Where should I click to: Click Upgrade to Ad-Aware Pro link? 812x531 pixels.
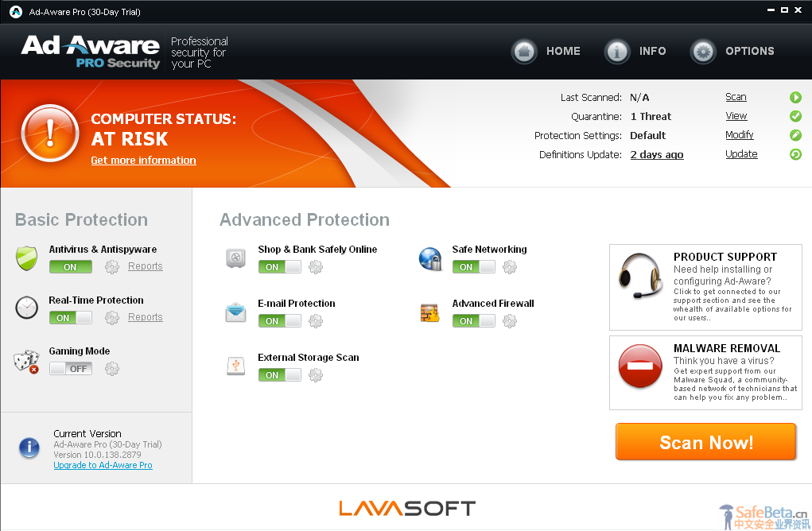click(103, 465)
